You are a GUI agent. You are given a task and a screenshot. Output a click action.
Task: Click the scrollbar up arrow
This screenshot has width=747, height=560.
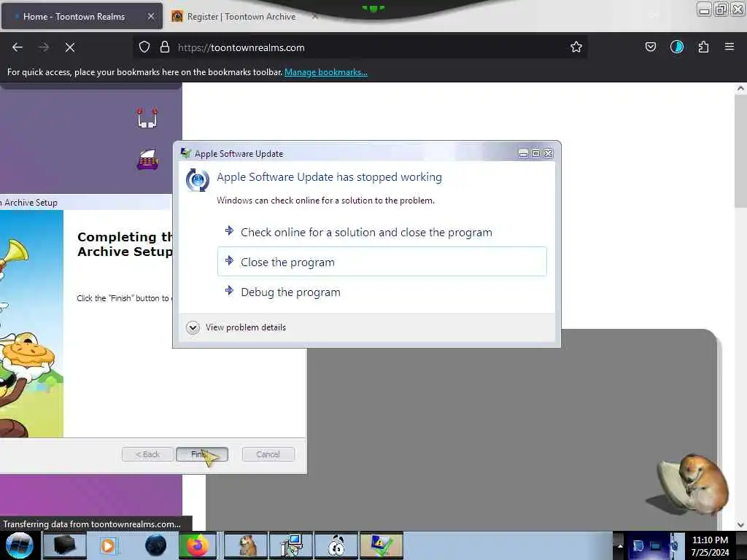[740, 88]
